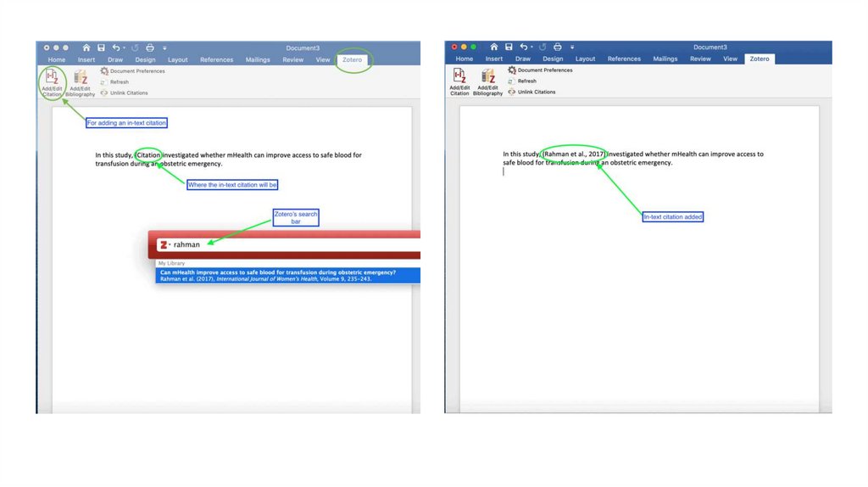The width and height of the screenshot is (868, 487).
Task: Click Zotero Z icon in search bar
Action: point(164,244)
